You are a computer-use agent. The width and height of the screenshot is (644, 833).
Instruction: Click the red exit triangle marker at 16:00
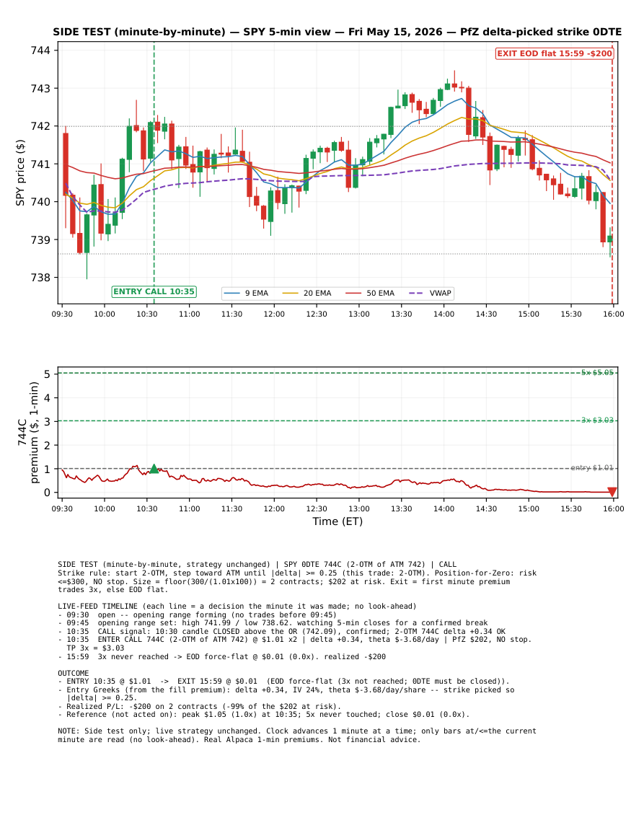click(612, 492)
